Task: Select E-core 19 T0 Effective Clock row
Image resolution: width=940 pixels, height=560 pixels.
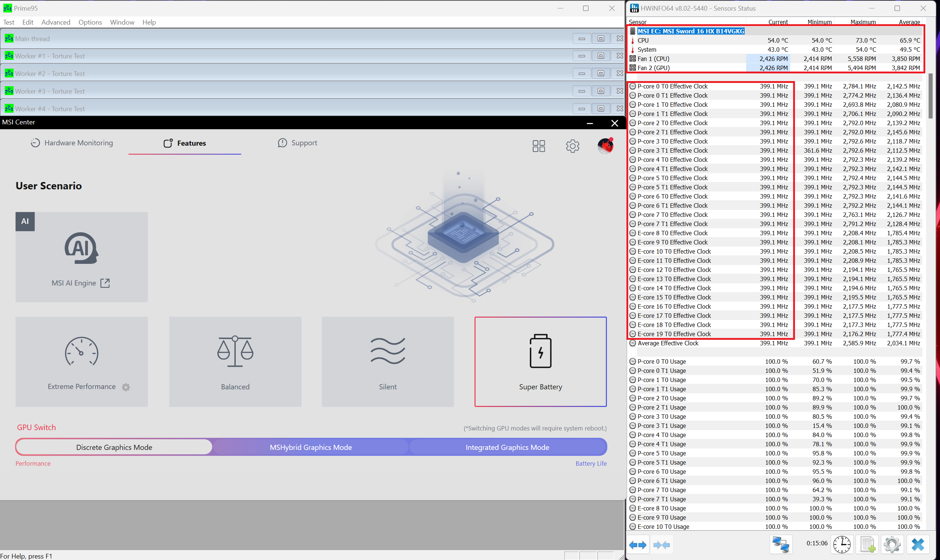Action: pyautogui.click(x=775, y=334)
